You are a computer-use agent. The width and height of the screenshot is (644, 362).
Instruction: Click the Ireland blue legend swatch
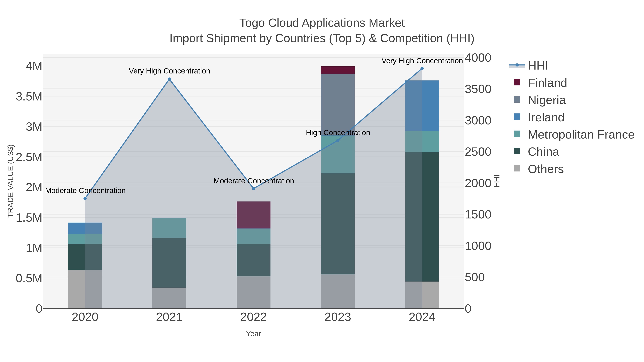517,117
